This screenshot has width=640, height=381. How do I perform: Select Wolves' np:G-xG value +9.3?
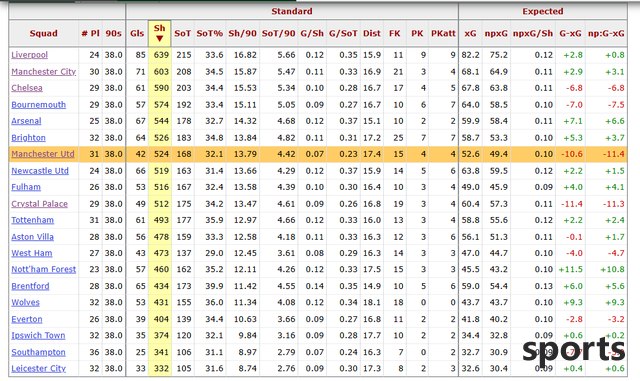click(615, 303)
